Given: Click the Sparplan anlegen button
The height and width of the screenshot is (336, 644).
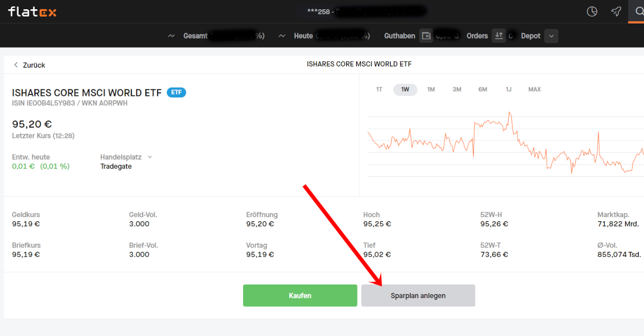Looking at the screenshot, I should [418, 295].
